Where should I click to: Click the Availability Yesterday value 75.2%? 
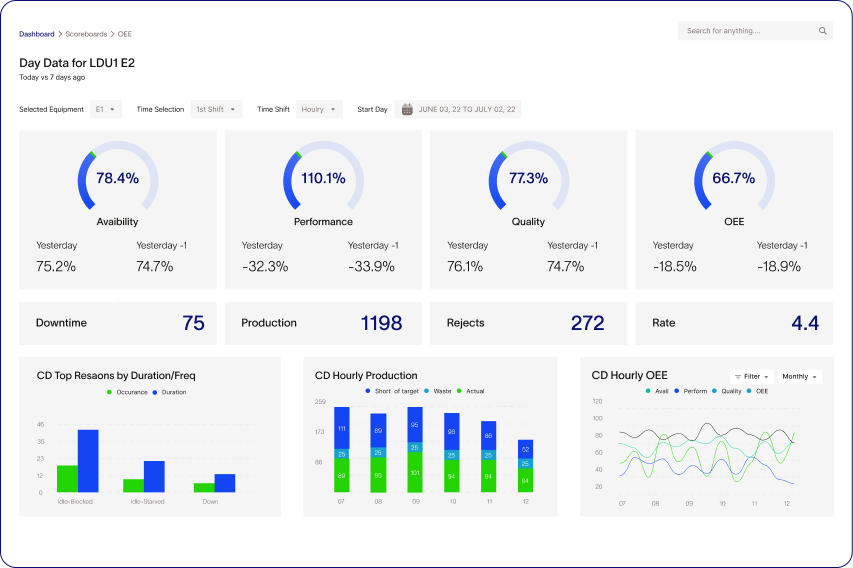pos(56,267)
